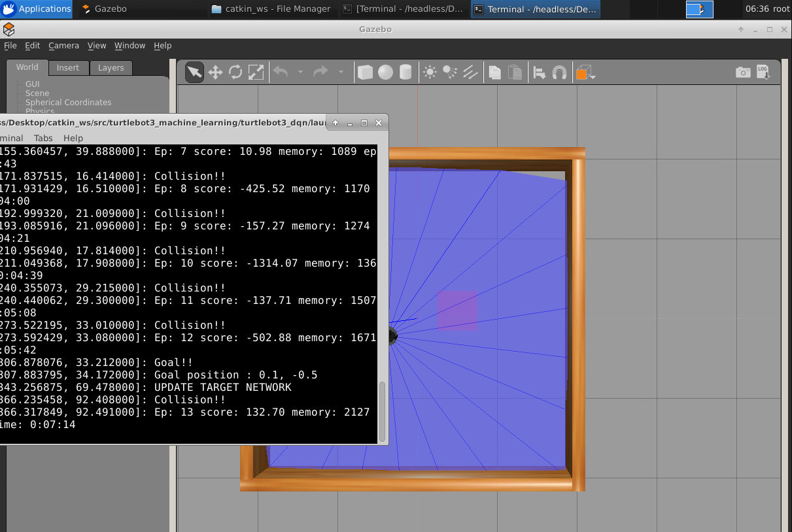Activate the rotate mode tool
The image size is (792, 532).
click(x=235, y=73)
